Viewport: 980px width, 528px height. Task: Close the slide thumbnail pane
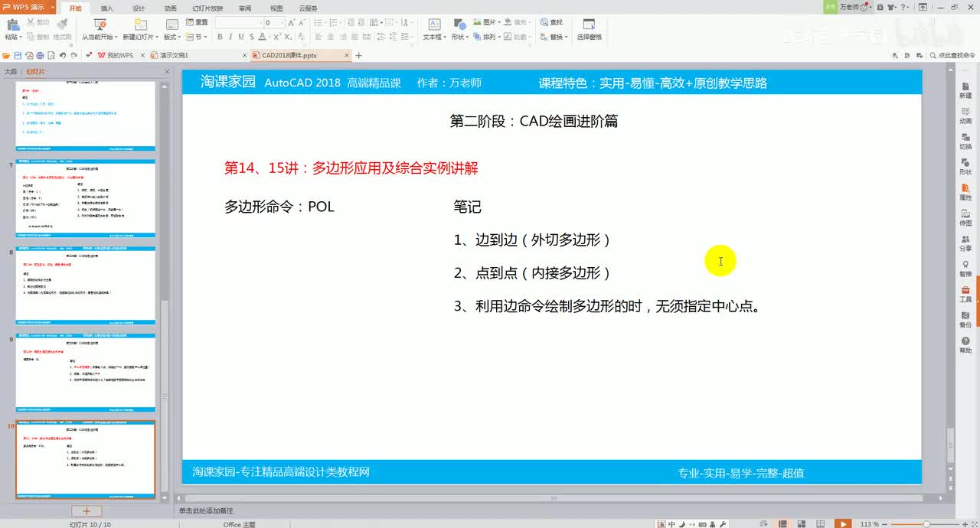167,71
